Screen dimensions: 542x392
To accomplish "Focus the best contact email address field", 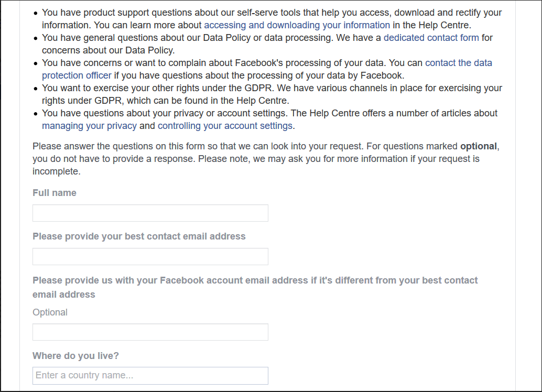I will tap(150, 257).
